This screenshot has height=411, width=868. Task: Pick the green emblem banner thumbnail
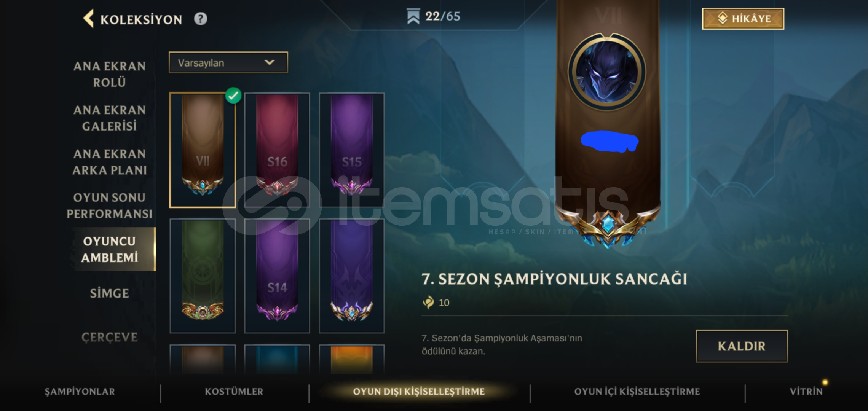(203, 276)
